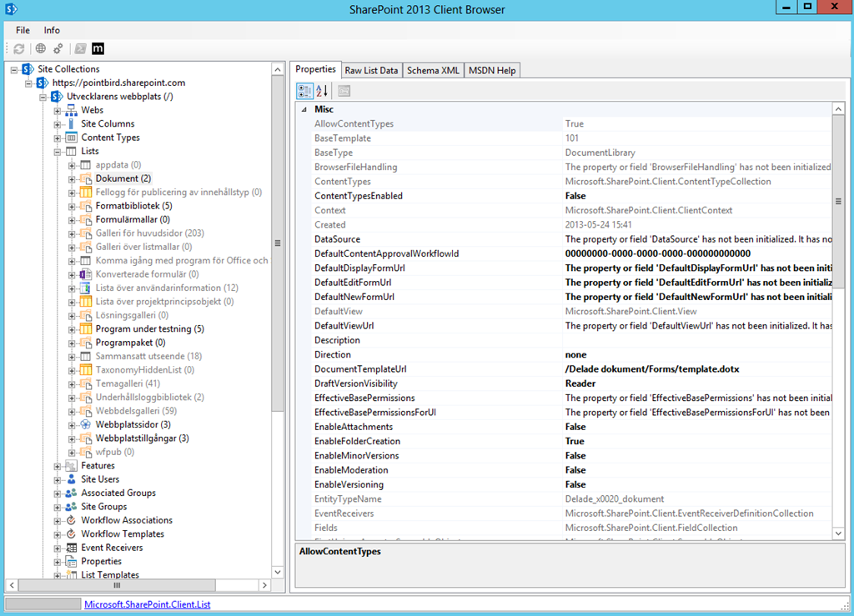Click the Refresh toolbar icon

[x=19, y=49]
